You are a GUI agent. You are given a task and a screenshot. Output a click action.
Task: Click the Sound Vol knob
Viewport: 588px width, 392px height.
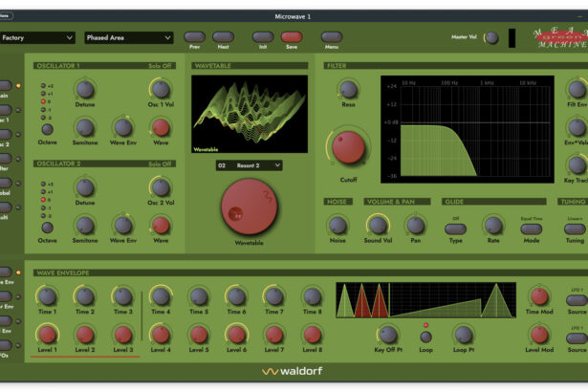point(378,226)
